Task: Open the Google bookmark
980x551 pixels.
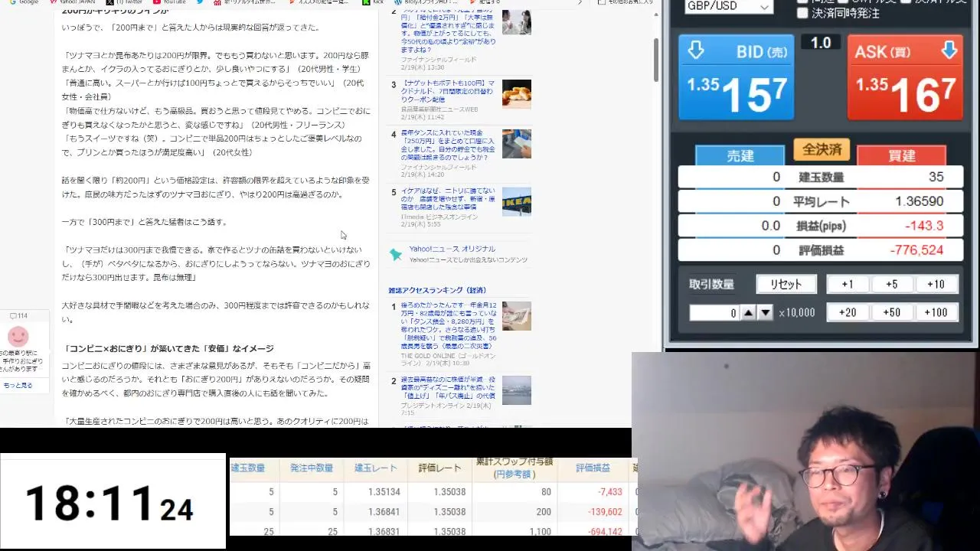Action: click(23, 2)
